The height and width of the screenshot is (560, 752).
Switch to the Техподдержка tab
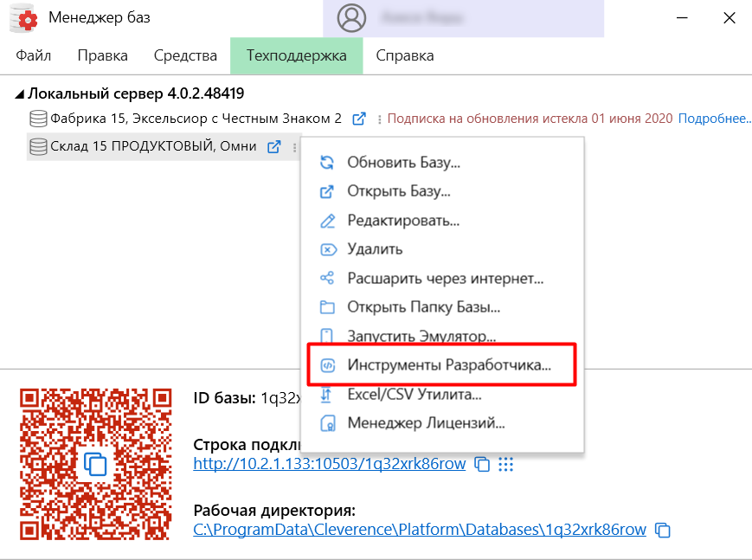296,55
